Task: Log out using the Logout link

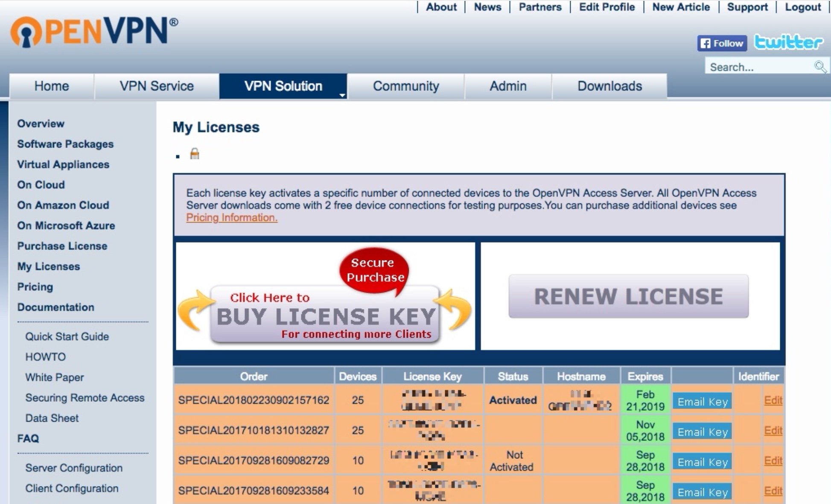Action: (803, 7)
